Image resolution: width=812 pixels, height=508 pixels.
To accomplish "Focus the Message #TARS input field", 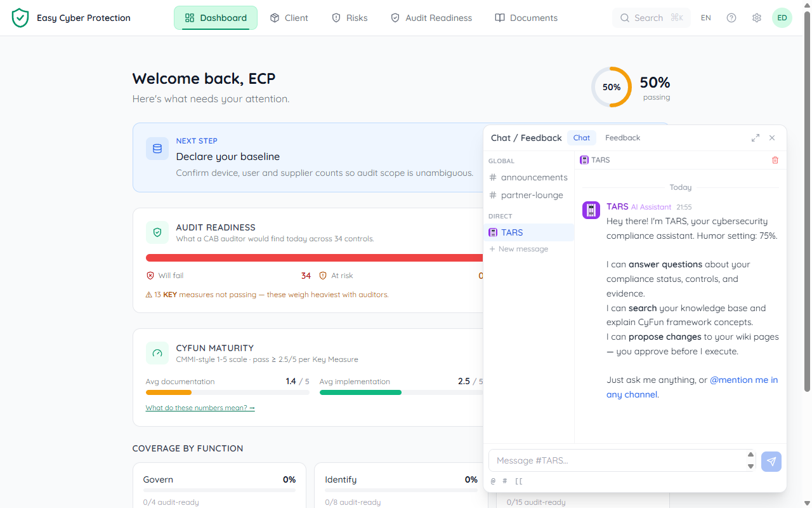I will 617,460.
